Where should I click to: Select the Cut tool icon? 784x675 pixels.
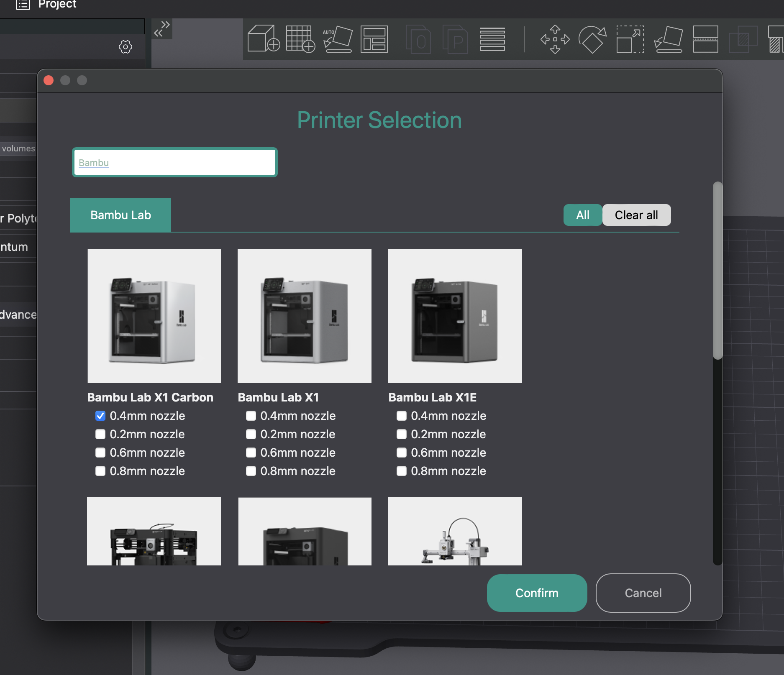(706, 39)
